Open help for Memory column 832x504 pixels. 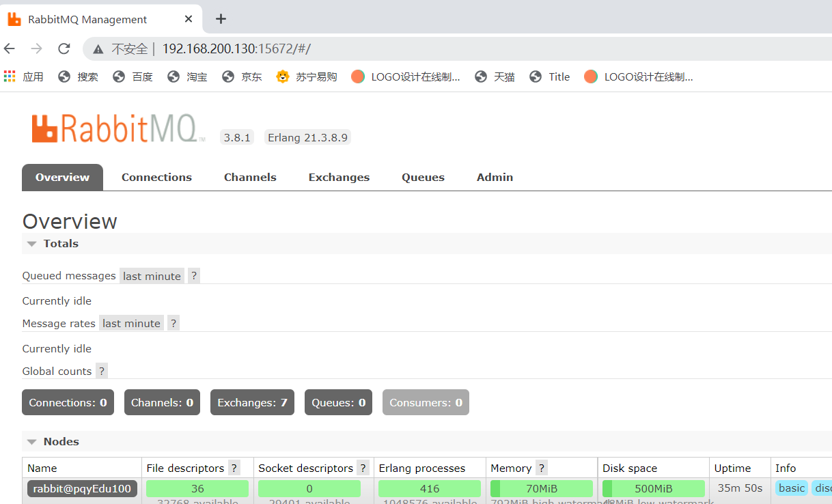pyautogui.click(x=542, y=468)
